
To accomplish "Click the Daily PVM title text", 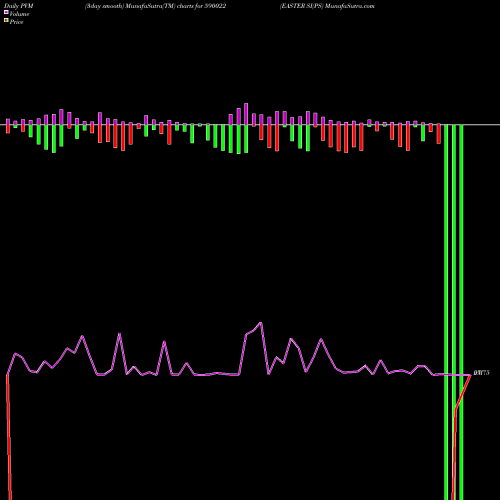I will tap(19, 6).
